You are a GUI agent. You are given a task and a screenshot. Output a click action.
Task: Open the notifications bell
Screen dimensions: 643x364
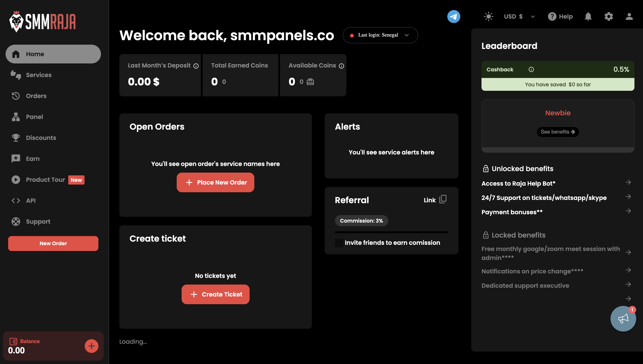tap(588, 16)
